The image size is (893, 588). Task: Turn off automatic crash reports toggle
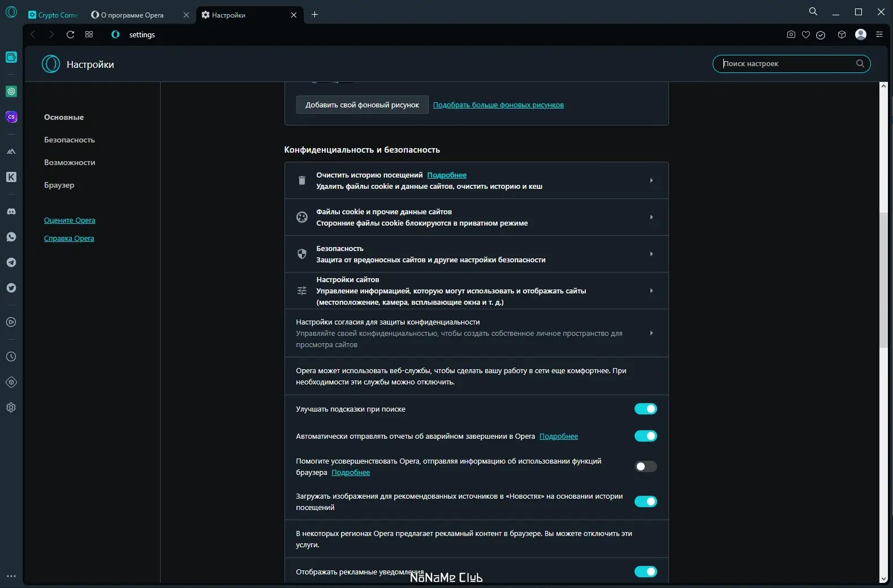click(x=645, y=436)
